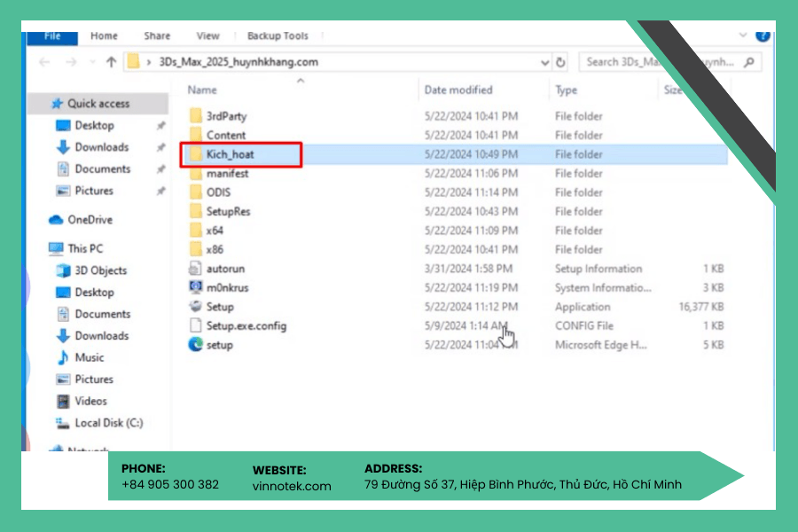Select the Setup application icon

click(x=195, y=307)
